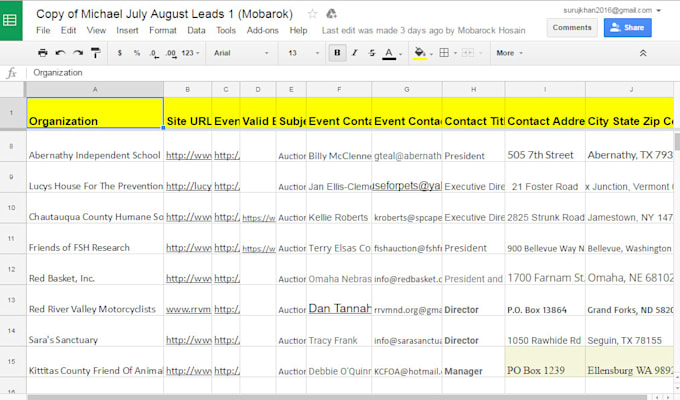Open the Google Sheets home icon
Viewport: 680px width, 400px height.
(x=11, y=20)
